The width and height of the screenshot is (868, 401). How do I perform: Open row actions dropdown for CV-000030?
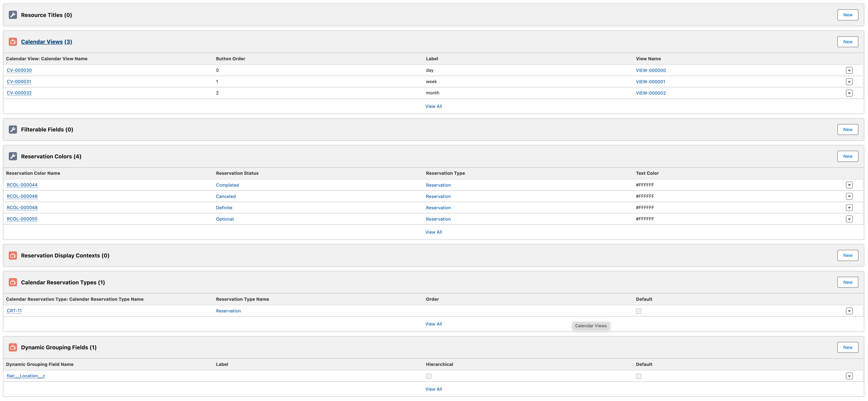849,70
